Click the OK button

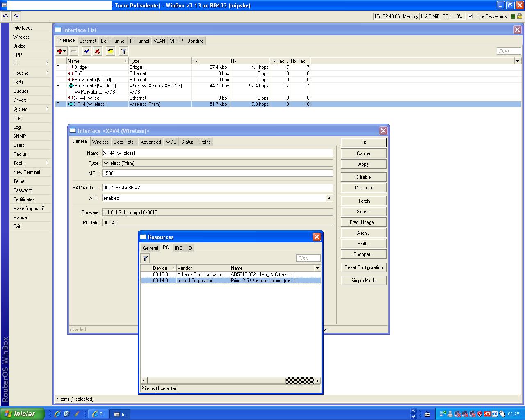[x=364, y=143]
